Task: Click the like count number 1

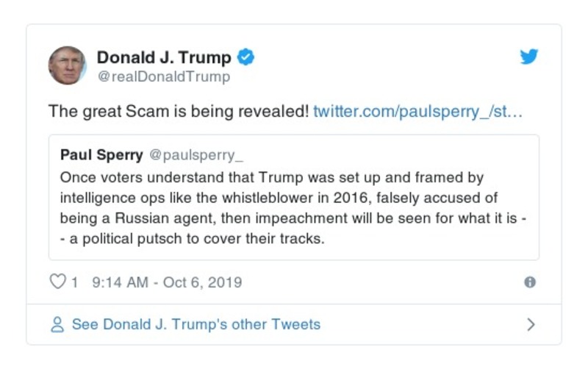Action: point(74,282)
